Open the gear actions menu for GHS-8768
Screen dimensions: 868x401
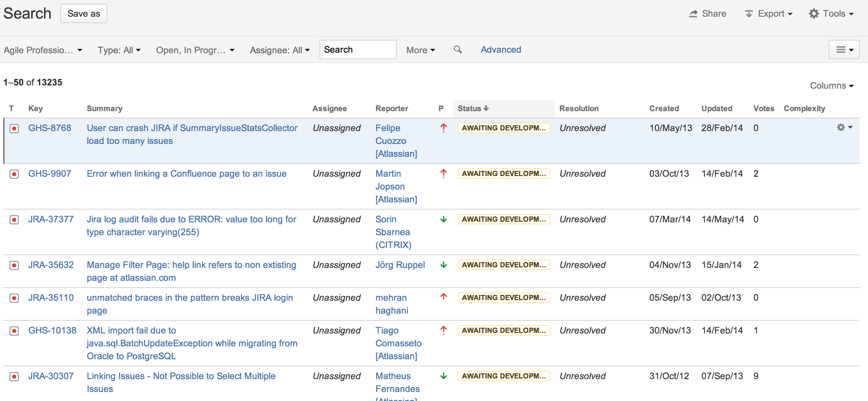(x=845, y=127)
